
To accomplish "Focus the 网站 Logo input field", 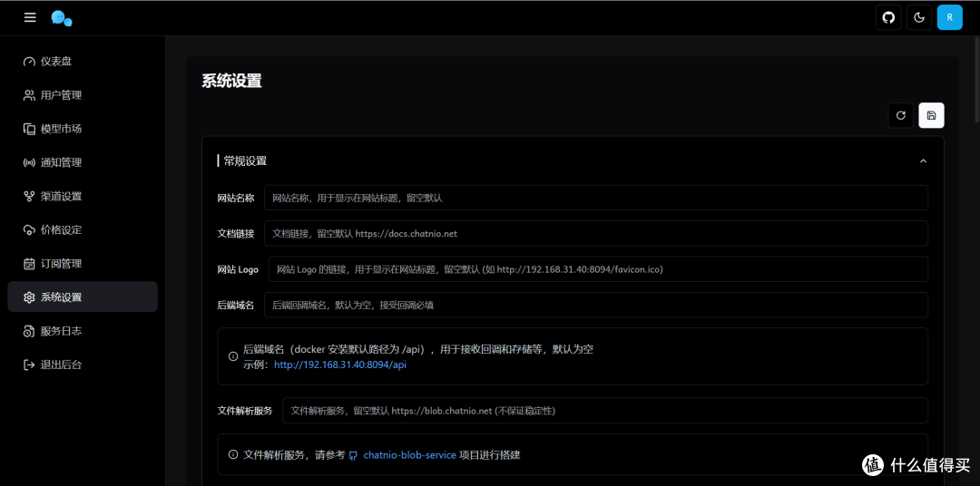I will coord(598,269).
